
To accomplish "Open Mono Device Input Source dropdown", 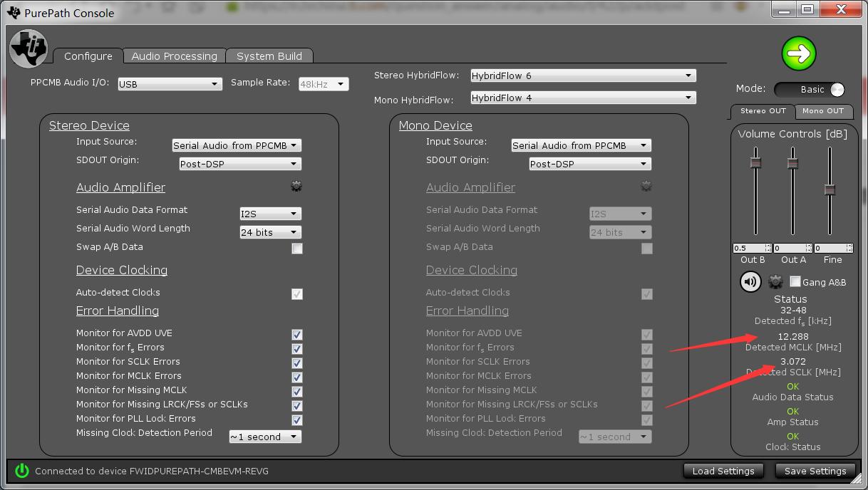I will (x=581, y=145).
